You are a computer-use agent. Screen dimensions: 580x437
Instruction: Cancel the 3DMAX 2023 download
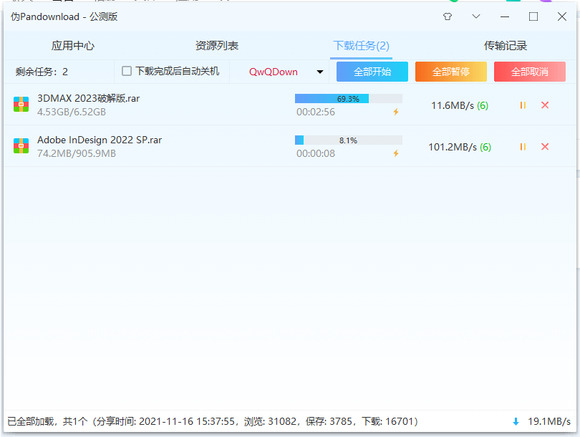(x=545, y=105)
